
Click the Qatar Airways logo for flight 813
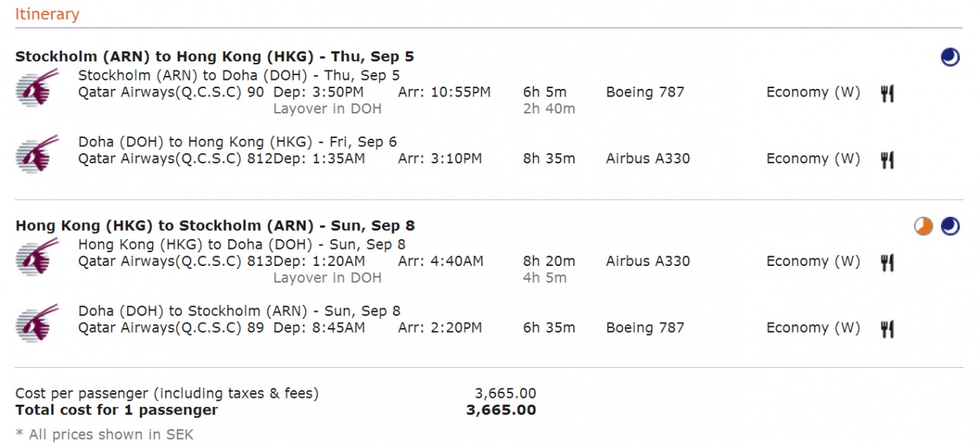[38, 257]
